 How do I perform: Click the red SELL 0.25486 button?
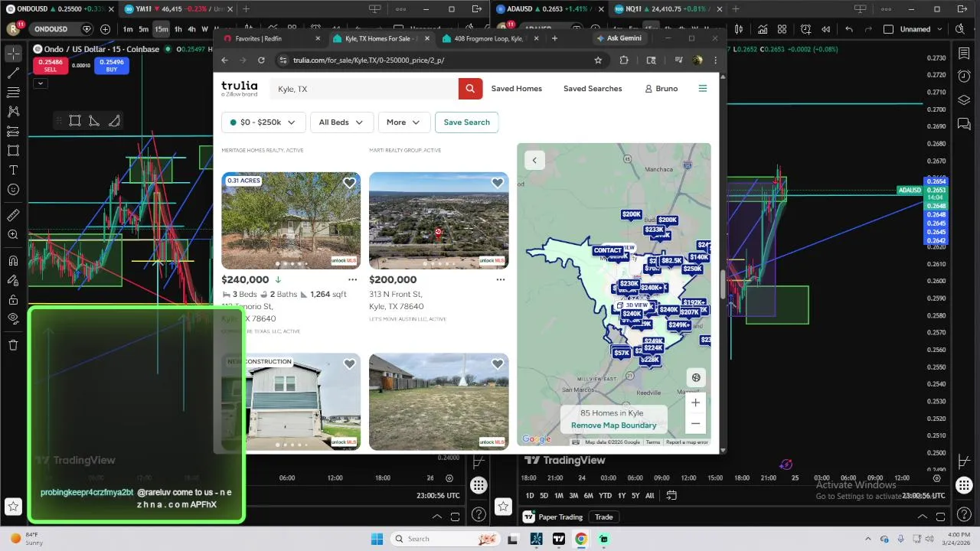(50, 66)
